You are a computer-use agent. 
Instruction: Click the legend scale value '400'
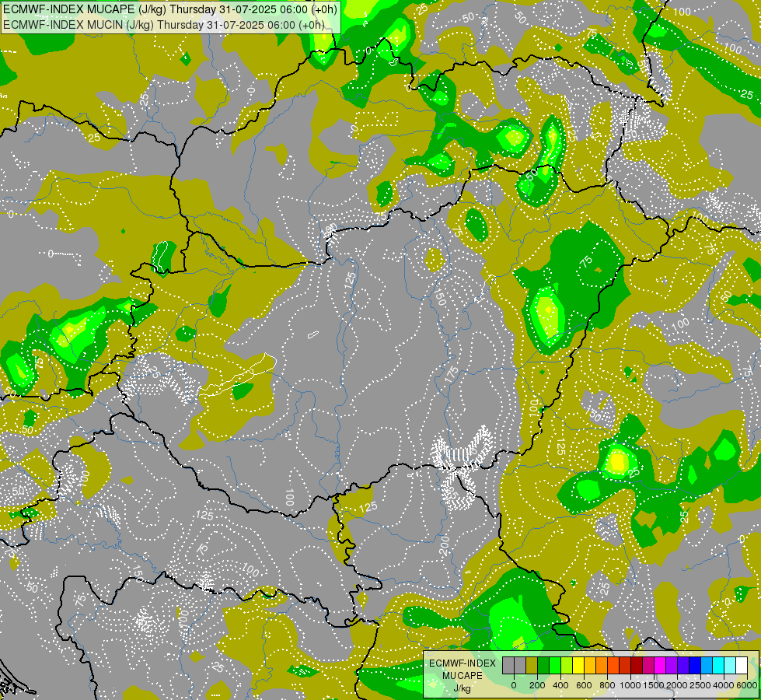click(560, 685)
